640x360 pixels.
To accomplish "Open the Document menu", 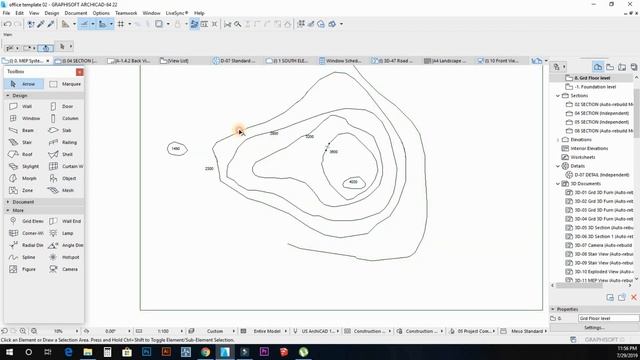I will click(76, 13).
